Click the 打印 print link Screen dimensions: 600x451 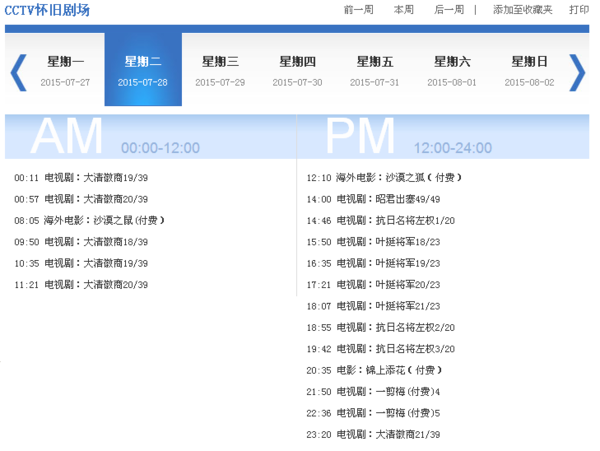[579, 10]
